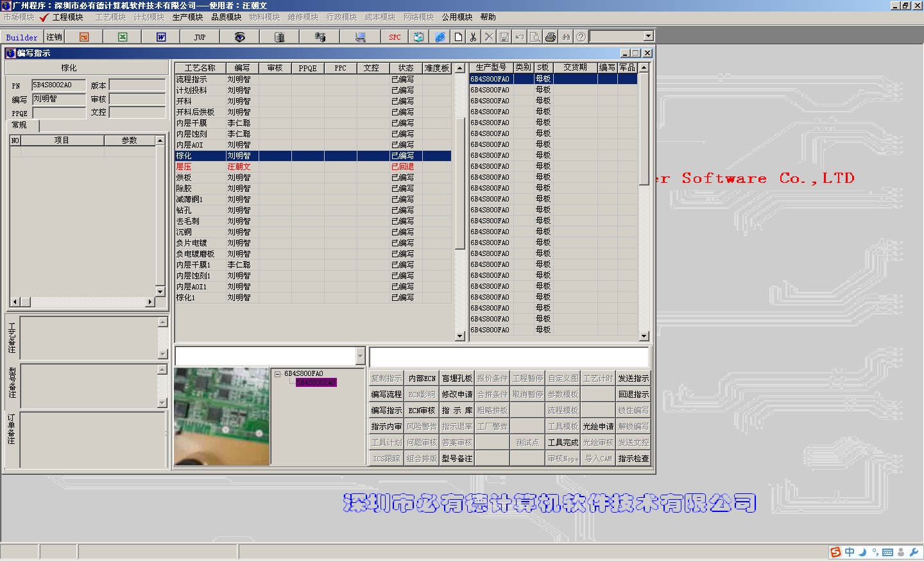Open the dropdown above the board thumbnail
The image size is (924, 562).
[x=360, y=356]
